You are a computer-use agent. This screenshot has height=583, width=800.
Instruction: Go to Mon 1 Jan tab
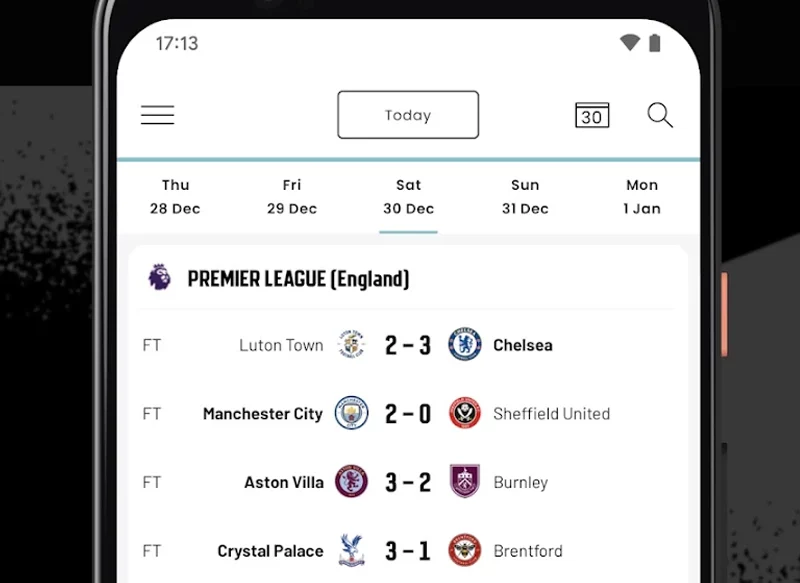(642, 197)
